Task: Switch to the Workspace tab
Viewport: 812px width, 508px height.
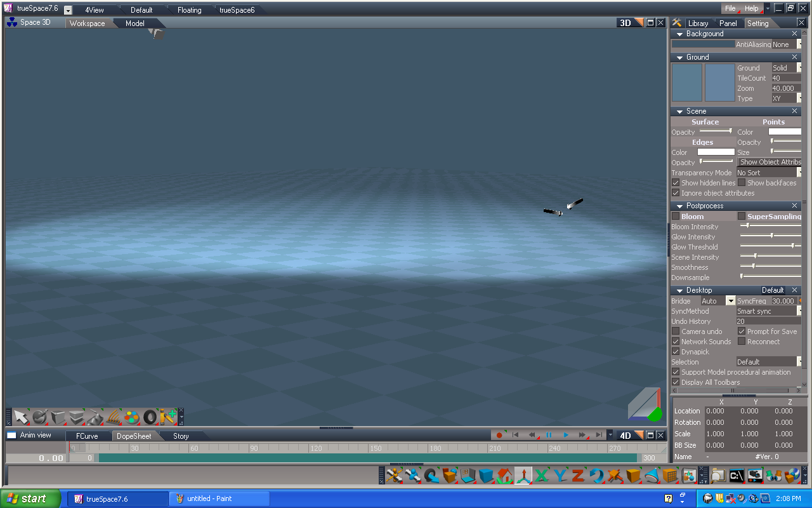Action: (87, 23)
